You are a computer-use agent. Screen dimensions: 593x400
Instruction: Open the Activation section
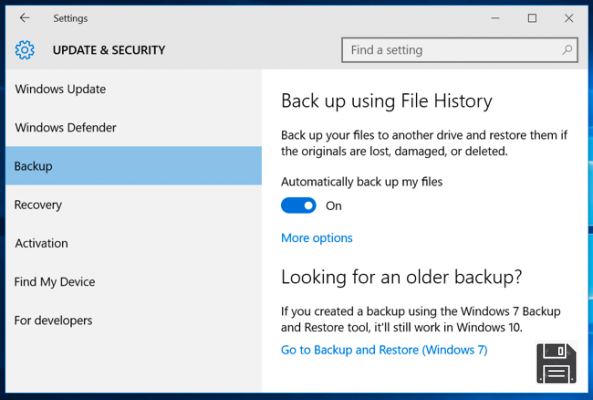[134, 243]
